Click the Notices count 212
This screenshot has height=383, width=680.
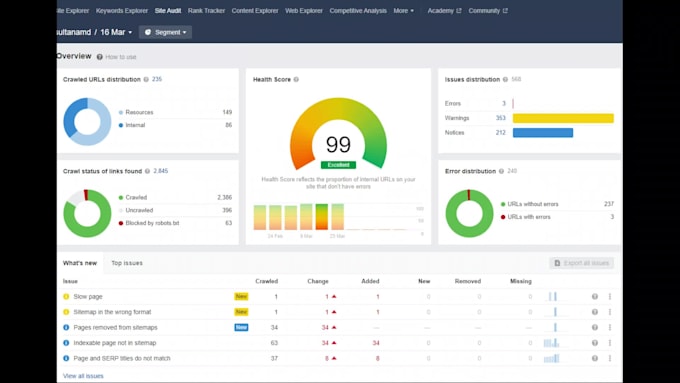click(501, 133)
